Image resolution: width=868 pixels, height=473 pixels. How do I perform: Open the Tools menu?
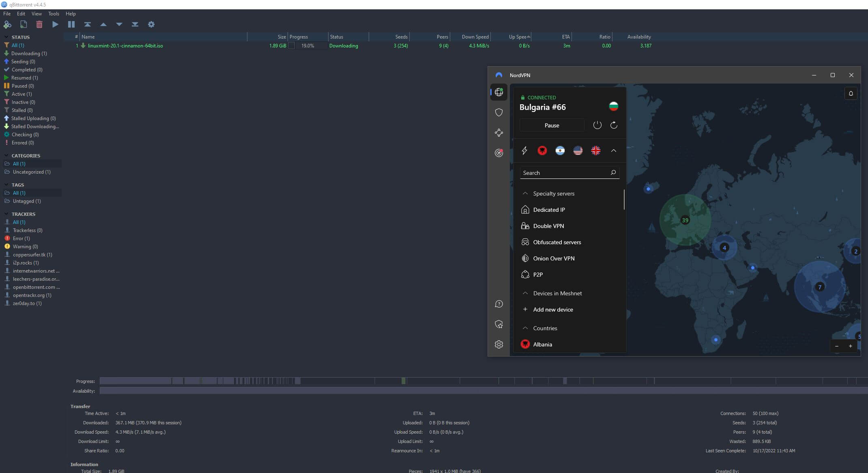54,14
